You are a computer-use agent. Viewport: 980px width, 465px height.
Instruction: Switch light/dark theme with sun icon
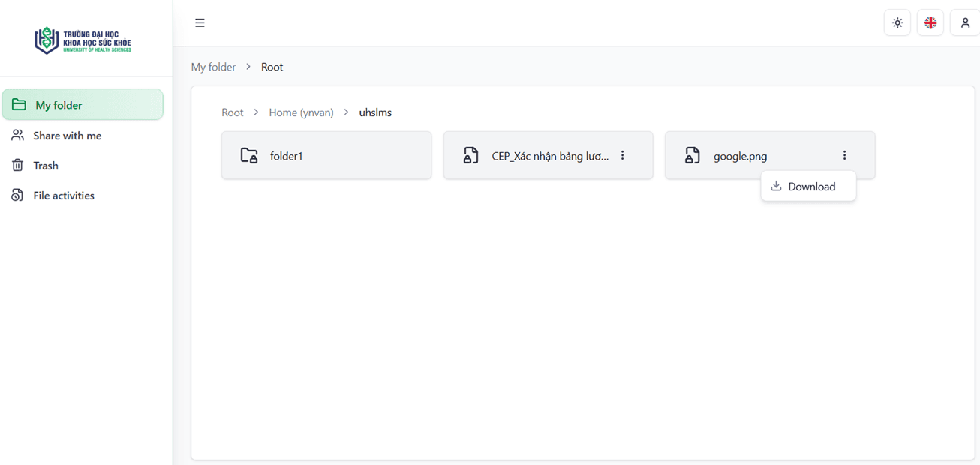pos(897,23)
